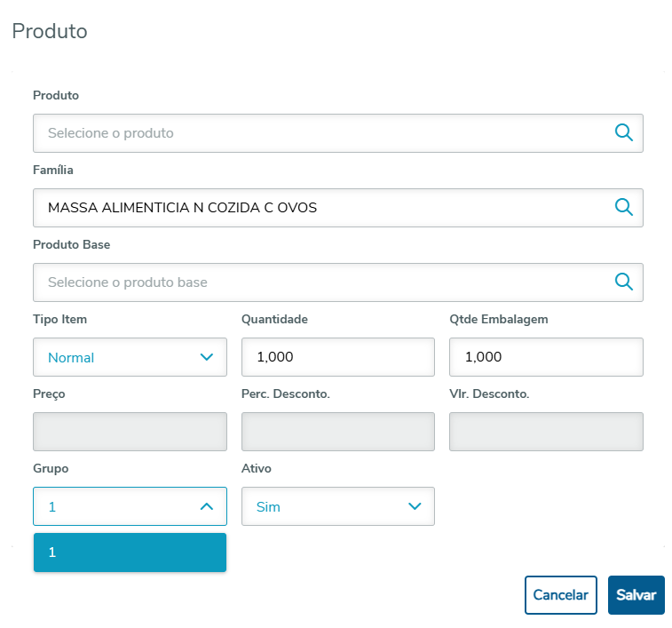The width and height of the screenshot is (672, 628).
Task: Click the Quantidade input box
Action: pos(337,357)
